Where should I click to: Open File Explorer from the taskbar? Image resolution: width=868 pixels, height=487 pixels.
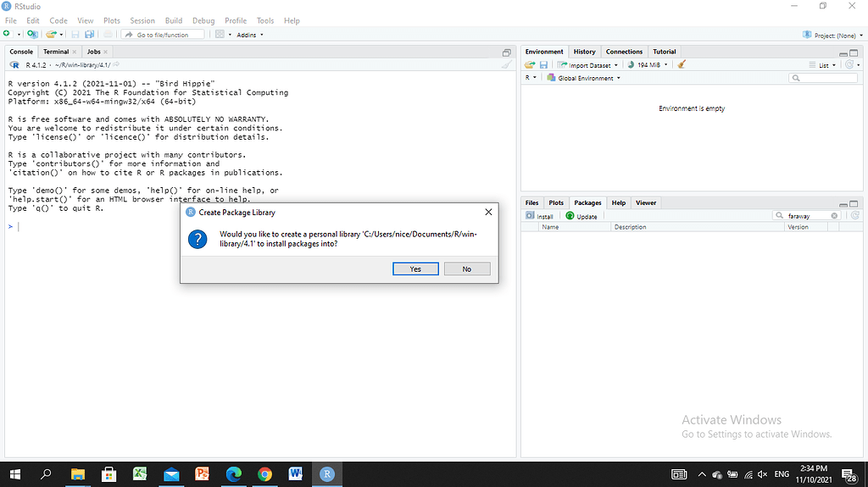(x=77, y=474)
